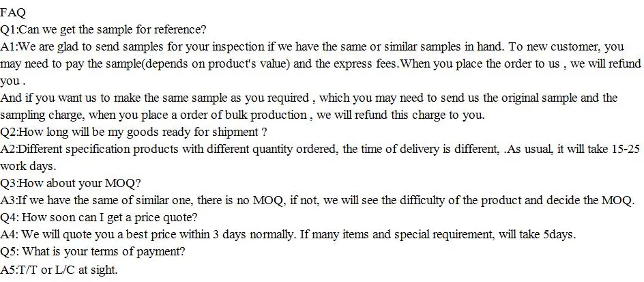The height and width of the screenshot is (282, 644).
Task: Click the line starting with A1
Action: (x=205, y=47)
